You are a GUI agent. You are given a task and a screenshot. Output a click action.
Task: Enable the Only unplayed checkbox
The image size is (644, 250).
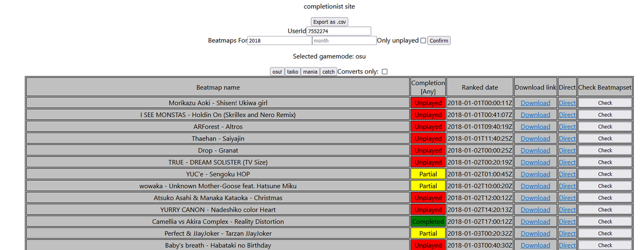[423, 41]
